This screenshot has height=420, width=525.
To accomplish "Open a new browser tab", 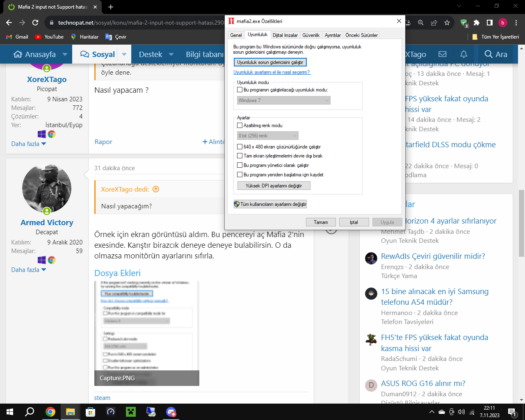I will coord(111,7).
